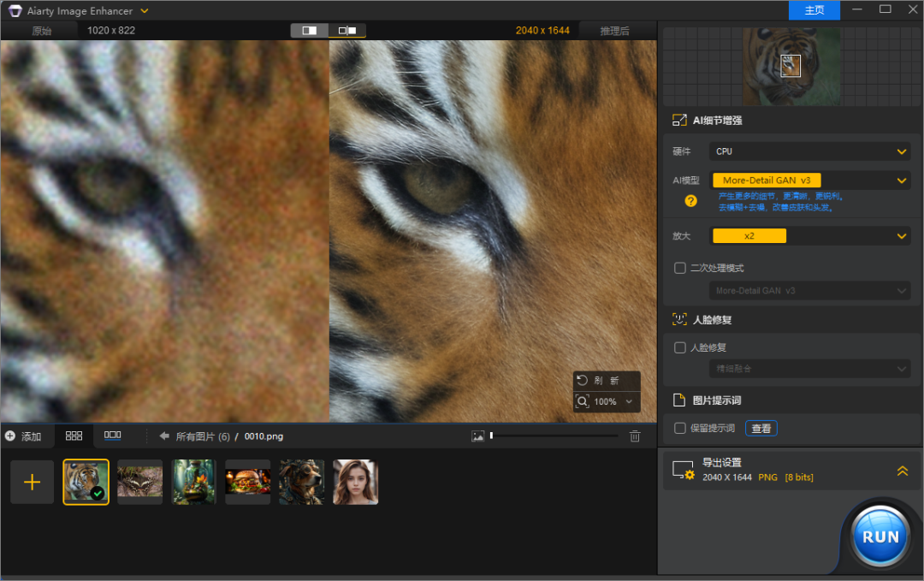This screenshot has width=924, height=581.
Task: Click the 添加 add images button
Action: click(24, 436)
